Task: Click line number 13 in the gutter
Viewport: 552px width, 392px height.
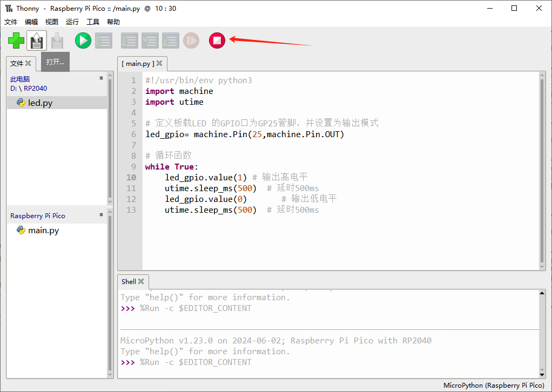Action: tap(131, 209)
